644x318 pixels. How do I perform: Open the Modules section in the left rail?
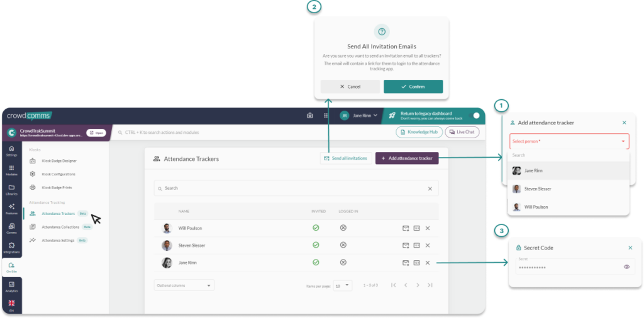tap(11, 170)
